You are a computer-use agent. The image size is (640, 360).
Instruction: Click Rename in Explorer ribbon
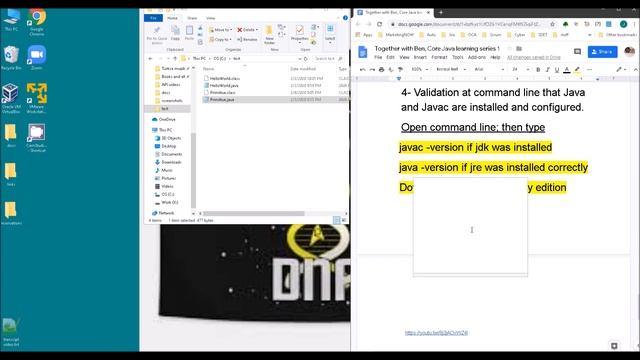247,40
